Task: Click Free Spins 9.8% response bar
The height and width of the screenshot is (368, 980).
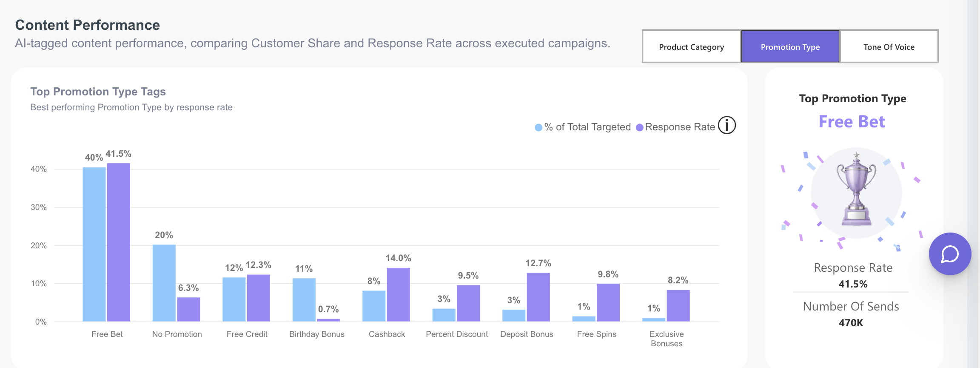Action: tap(608, 303)
